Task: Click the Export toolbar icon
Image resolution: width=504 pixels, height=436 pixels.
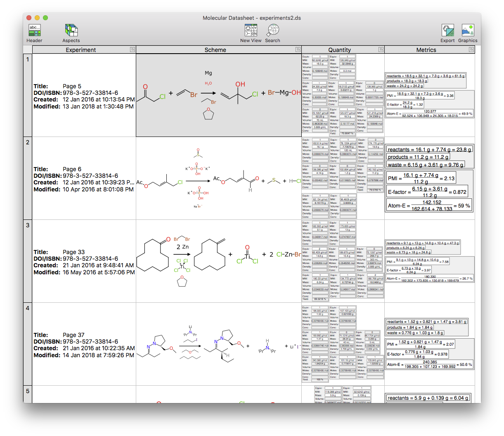Action: click(x=447, y=31)
